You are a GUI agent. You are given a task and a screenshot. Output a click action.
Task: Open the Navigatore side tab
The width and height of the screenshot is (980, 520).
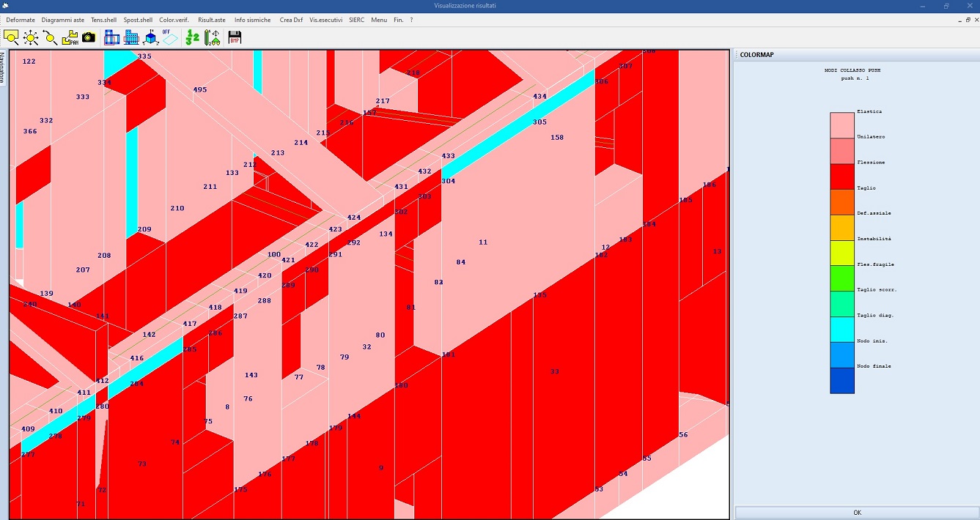3,67
